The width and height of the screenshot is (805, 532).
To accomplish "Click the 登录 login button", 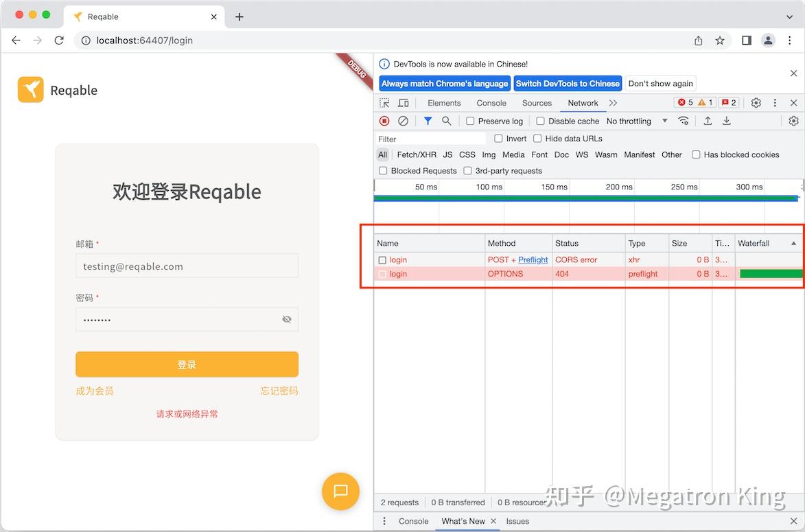I will click(x=187, y=365).
